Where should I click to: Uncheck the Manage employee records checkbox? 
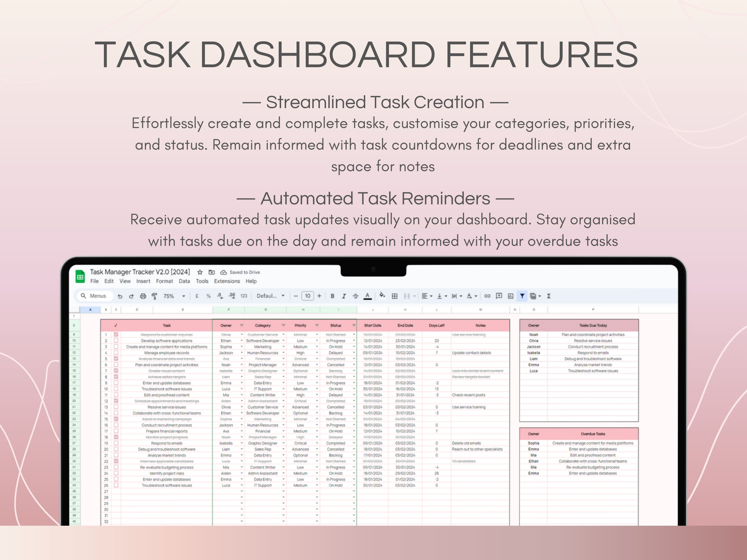(x=116, y=353)
